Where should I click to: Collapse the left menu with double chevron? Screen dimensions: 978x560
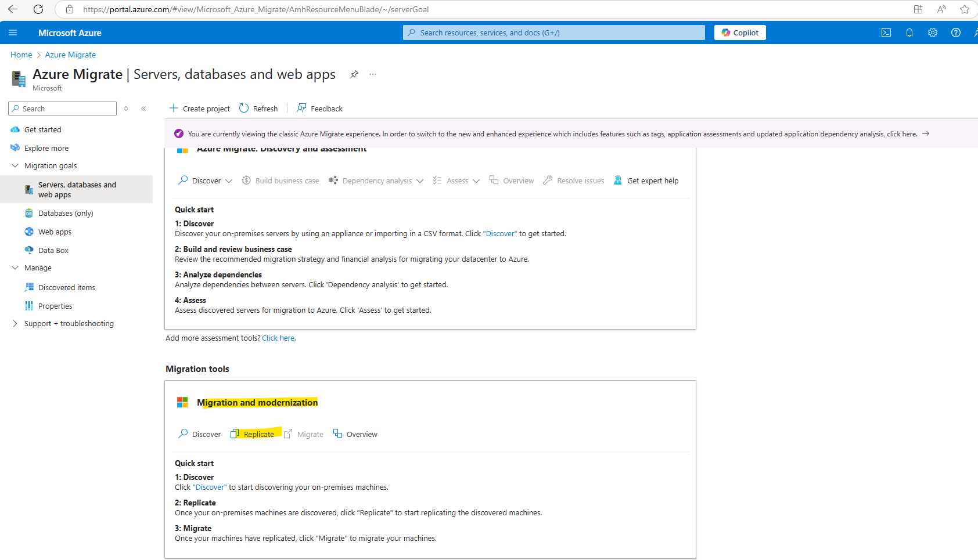tap(143, 109)
